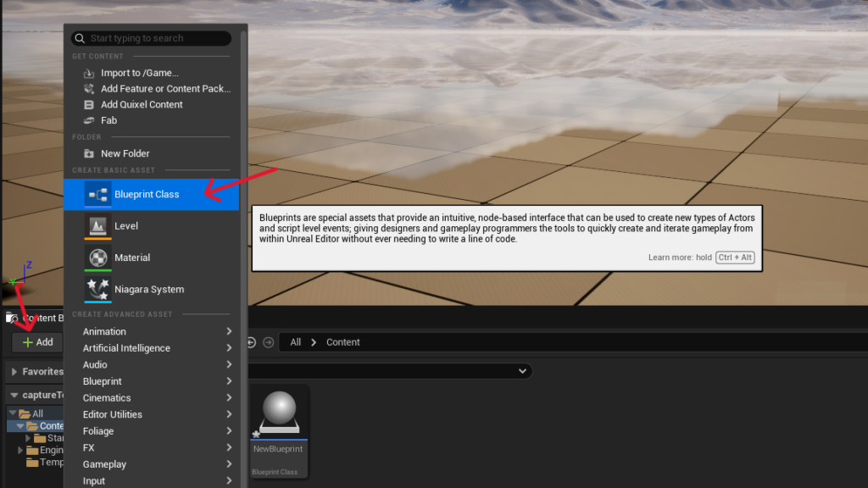Open the search bar history dropdown chevron
This screenshot has height=488, width=868.
point(522,371)
